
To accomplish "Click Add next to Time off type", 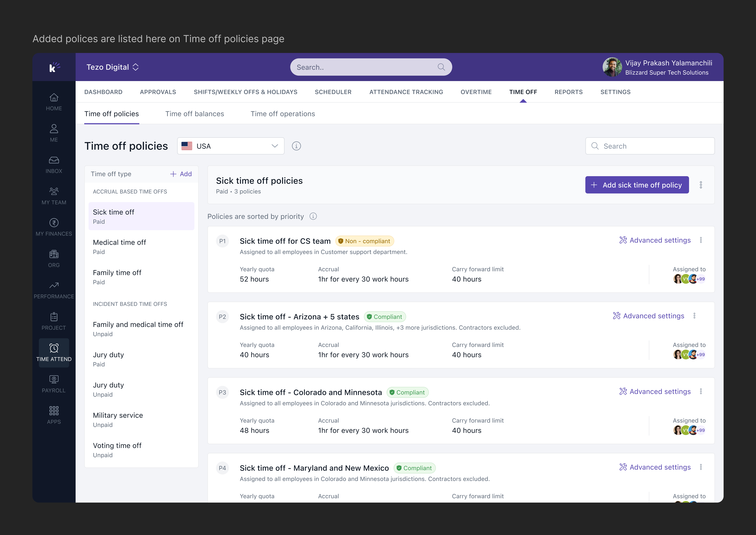I will click(181, 174).
